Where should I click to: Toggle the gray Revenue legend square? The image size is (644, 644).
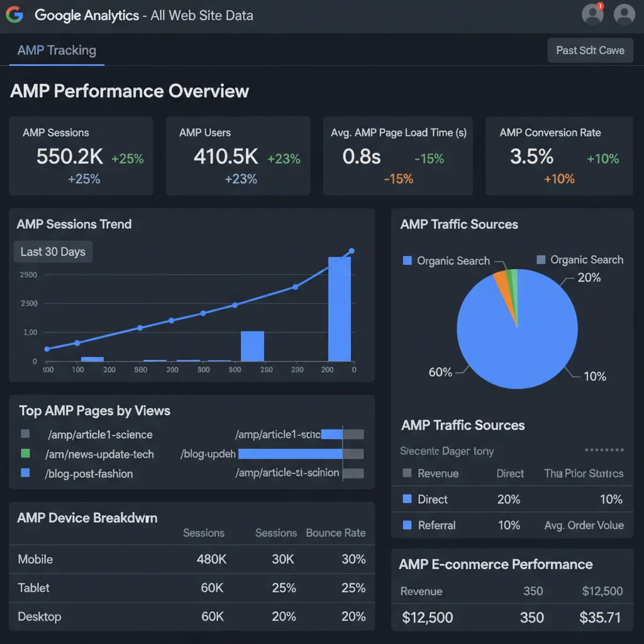[407, 473]
